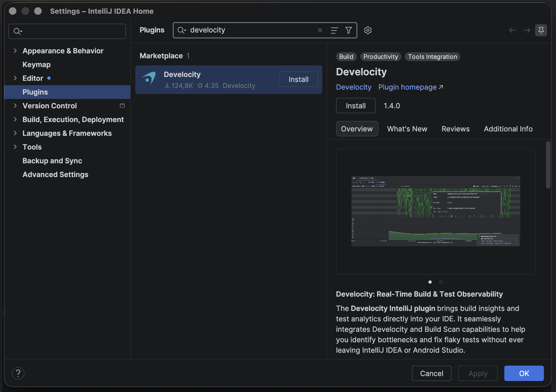Select Plugins in the settings tree
The image size is (556, 392).
(67, 92)
